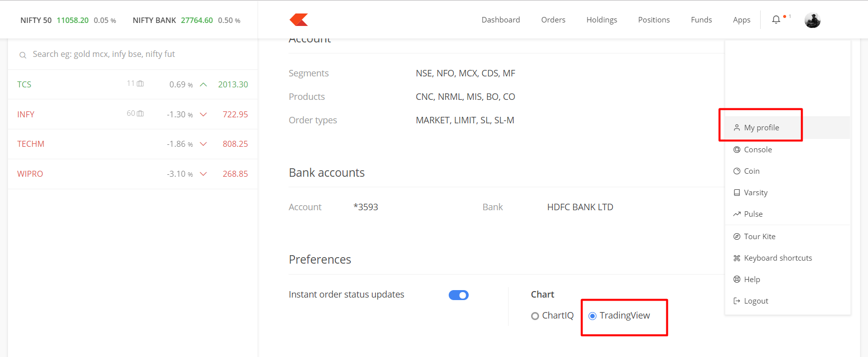868x357 pixels.
Task: Click the Bank accounts heading
Action: [326, 173]
